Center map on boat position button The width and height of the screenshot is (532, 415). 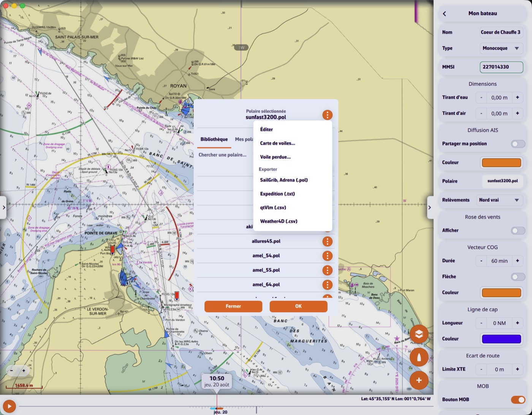coord(419,357)
